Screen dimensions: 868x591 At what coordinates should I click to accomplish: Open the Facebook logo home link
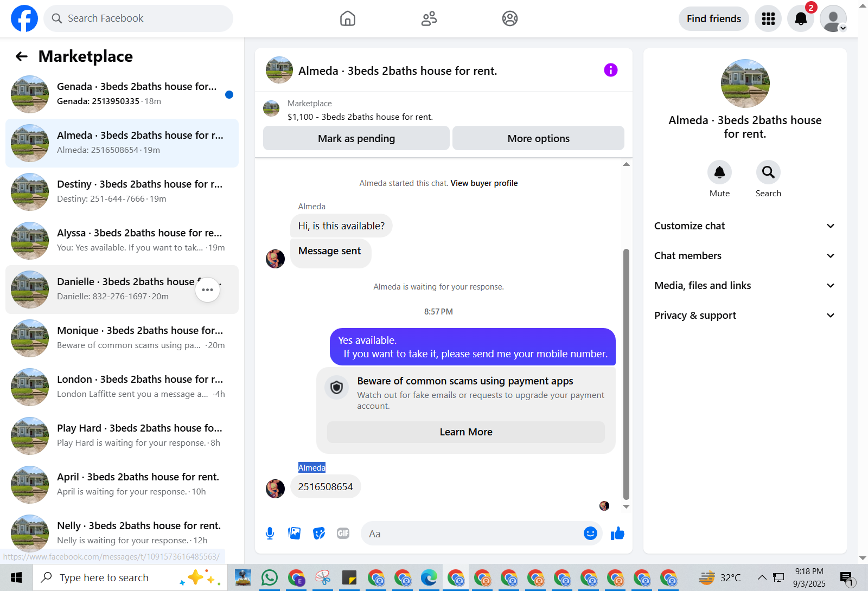24,18
